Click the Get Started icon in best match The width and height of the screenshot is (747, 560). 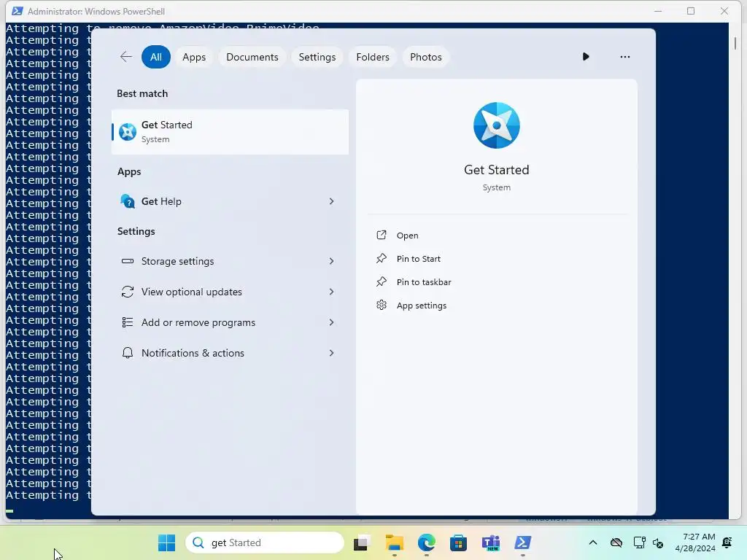(x=128, y=132)
